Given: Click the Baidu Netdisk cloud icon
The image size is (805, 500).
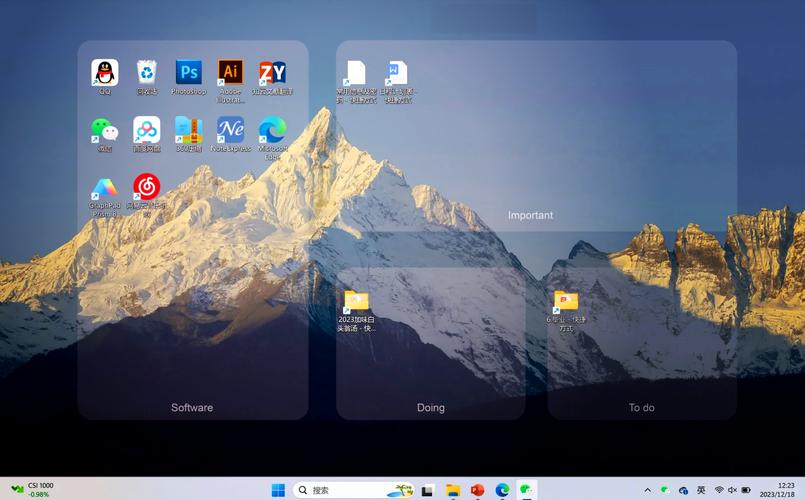Looking at the screenshot, I should (x=147, y=130).
